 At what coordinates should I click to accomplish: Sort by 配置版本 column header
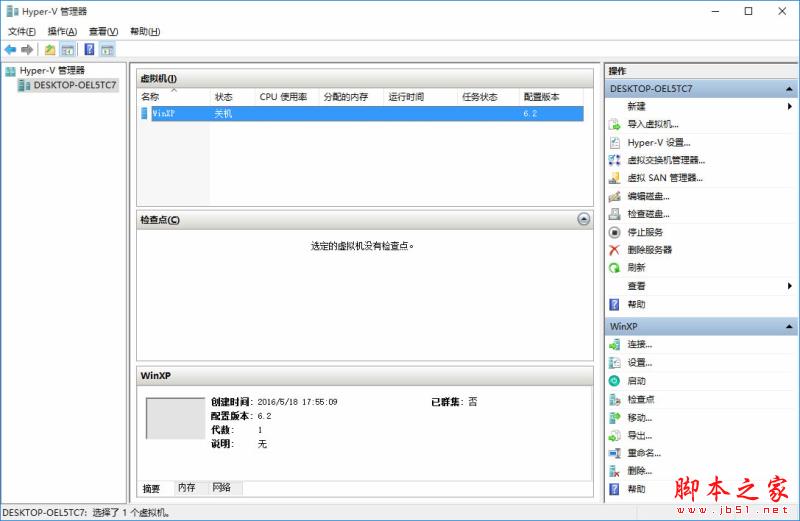[552, 96]
